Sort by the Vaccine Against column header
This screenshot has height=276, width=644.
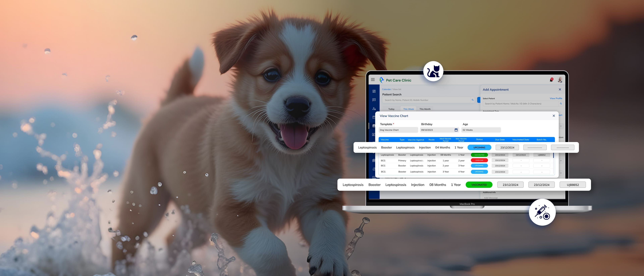click(416, 140)
